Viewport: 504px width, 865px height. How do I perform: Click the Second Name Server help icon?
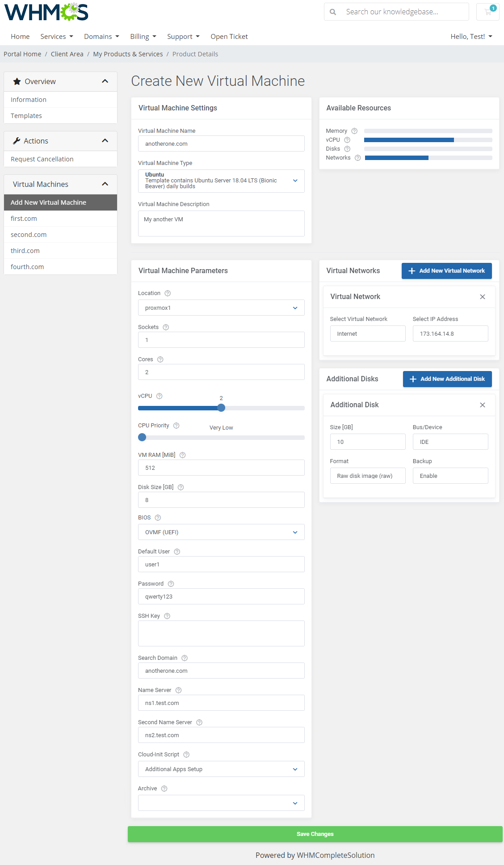coord(199,722)
